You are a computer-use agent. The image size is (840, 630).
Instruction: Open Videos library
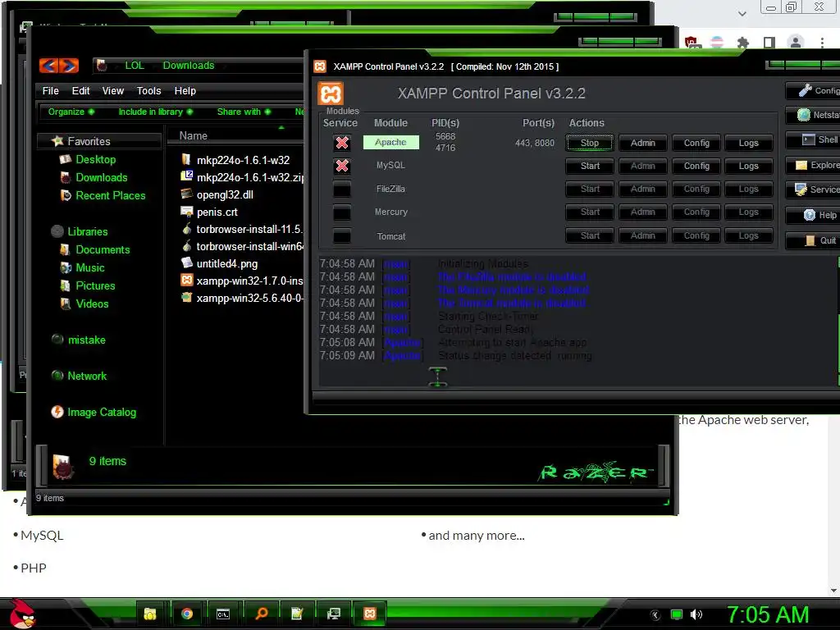(x=92, y=304)
